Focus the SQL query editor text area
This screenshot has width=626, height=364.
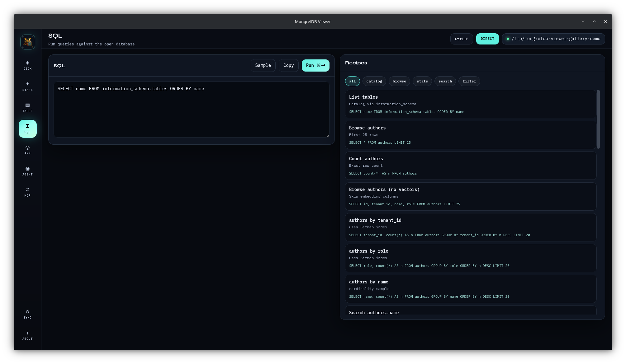pos(191,110)
